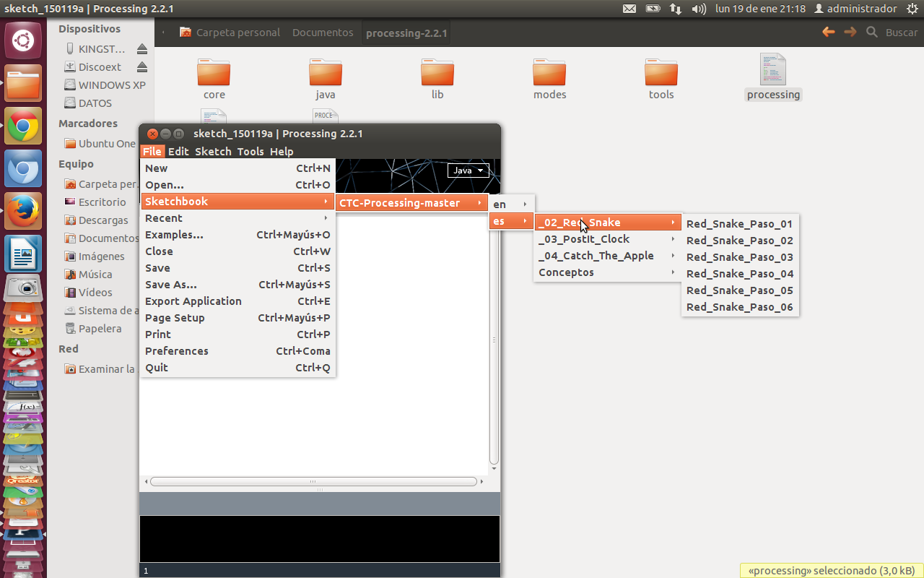Image resolution: width=924 pixels, height=578 pixels.
Task: Open sketch Red_Snake_Paso_03
Action: (x=740, y=257)
